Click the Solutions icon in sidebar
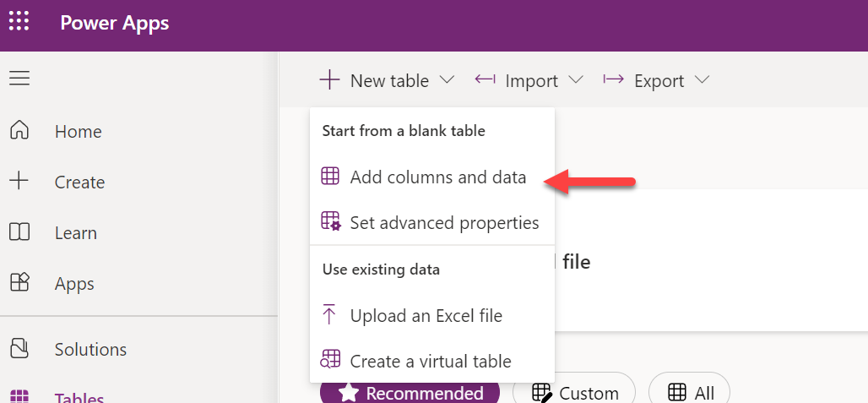Screen dimensions: 868x403 19,349
